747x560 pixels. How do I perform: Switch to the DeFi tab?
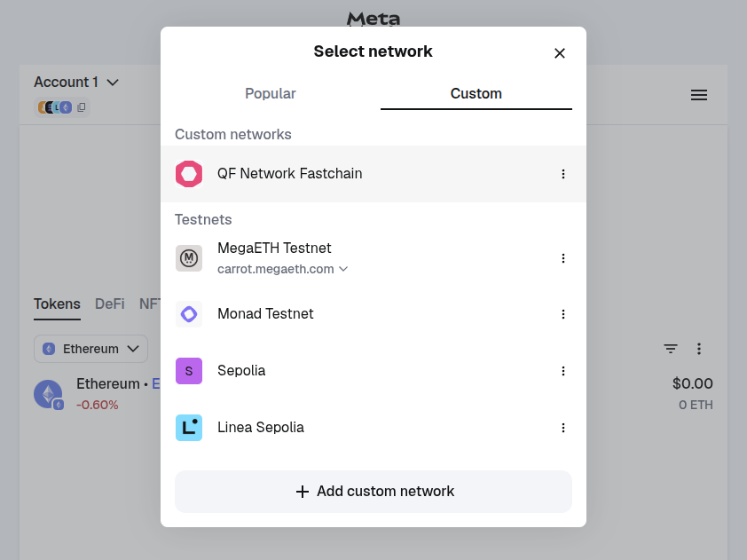click(x=109, y=304)
